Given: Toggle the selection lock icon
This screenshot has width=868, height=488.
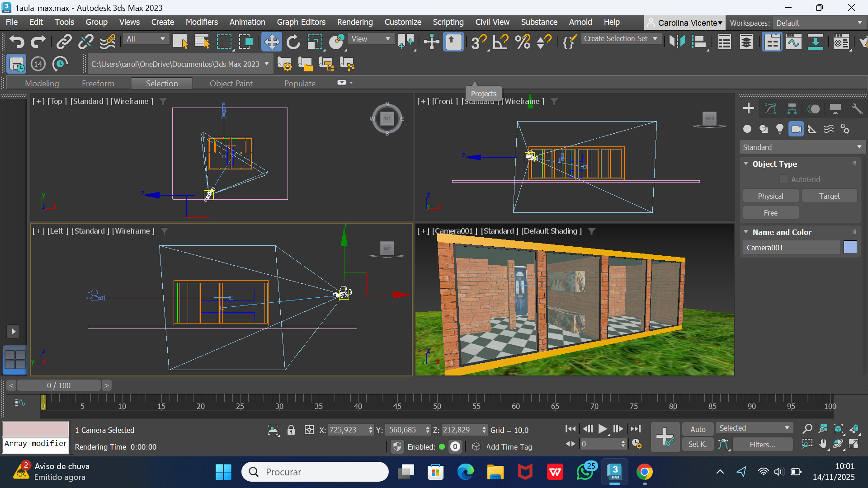Looking at the screenshot, I should coord(291,430).
